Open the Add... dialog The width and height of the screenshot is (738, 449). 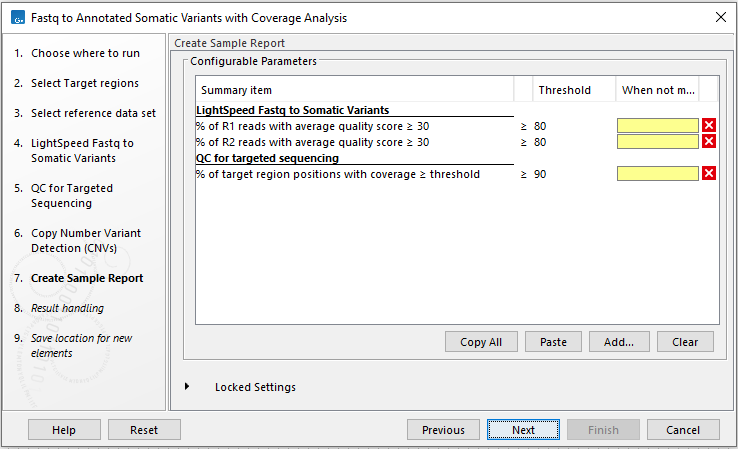point(619,342)
